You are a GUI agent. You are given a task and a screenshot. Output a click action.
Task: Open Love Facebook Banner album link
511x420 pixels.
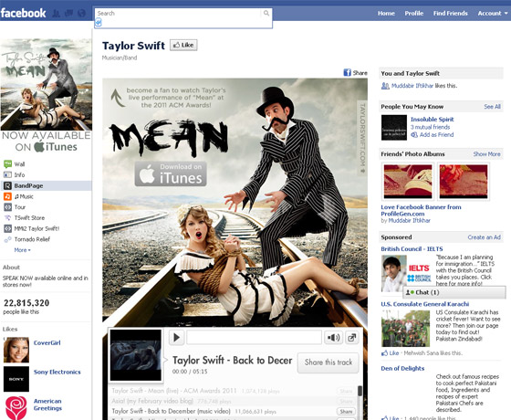[x=421, y=210]
